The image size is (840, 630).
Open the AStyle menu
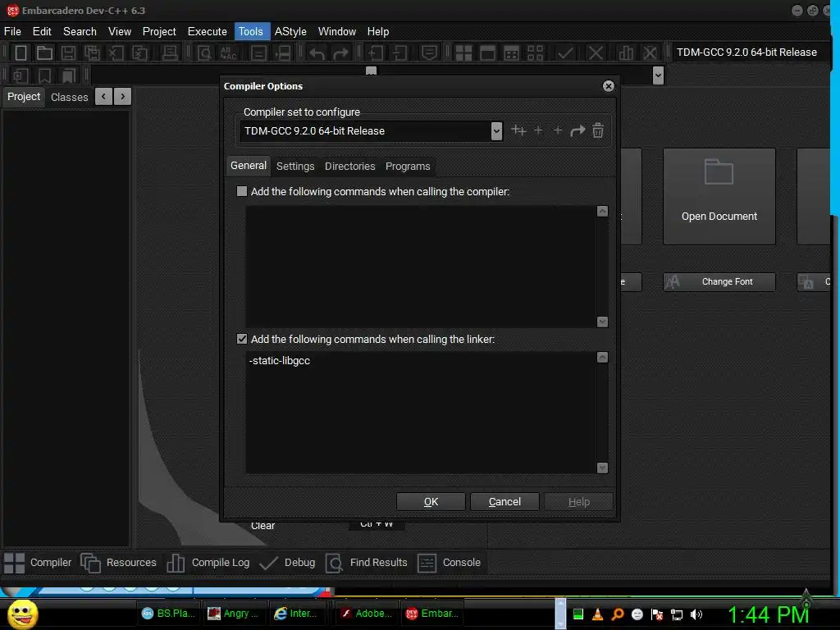click(x=290, y=32)
